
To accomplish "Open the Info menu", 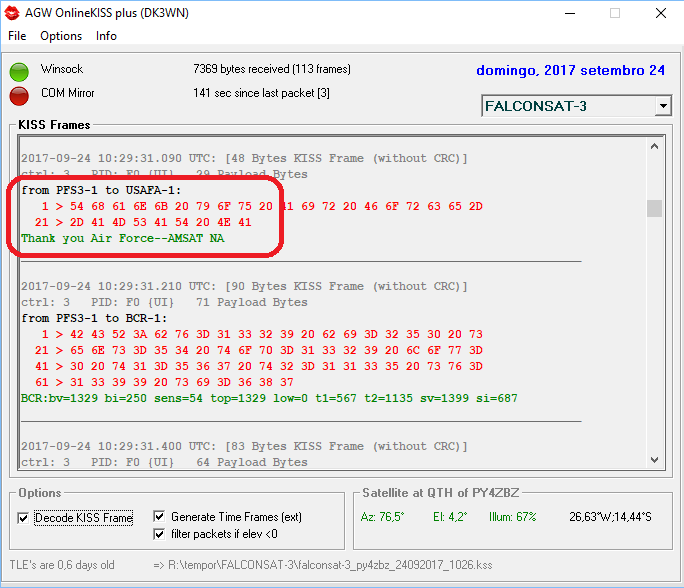I will [106, 36].
